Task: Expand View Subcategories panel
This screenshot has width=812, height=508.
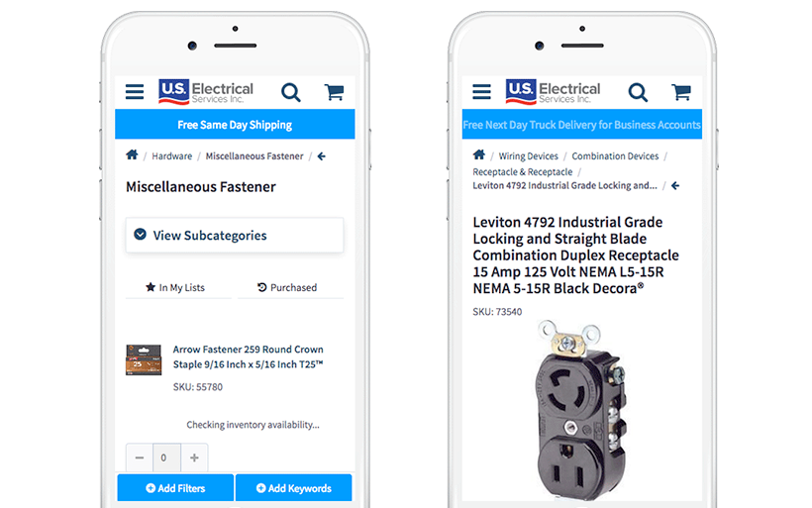Action: tap(235, 235)
